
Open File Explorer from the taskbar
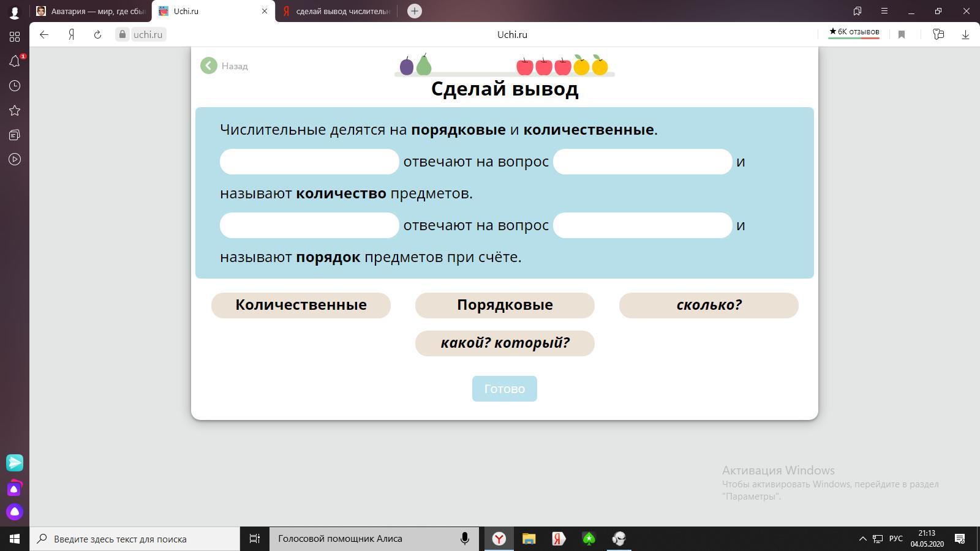[529, 539]
